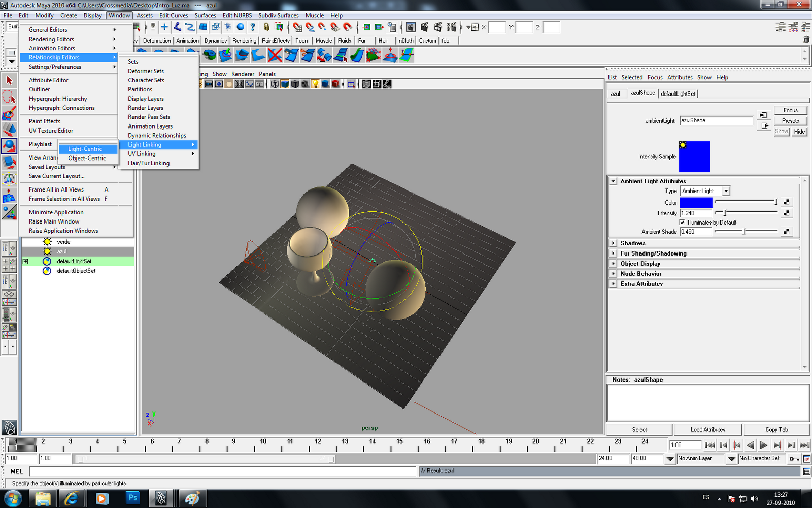Select the Lasso tool in the toolbox
This screenshot has height=508, width=812.
(x=9, y=97)
